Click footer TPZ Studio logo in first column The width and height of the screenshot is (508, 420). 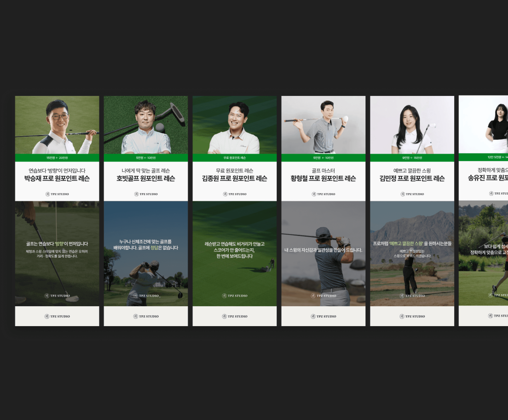pyautogui.click(x=57, y=317)
